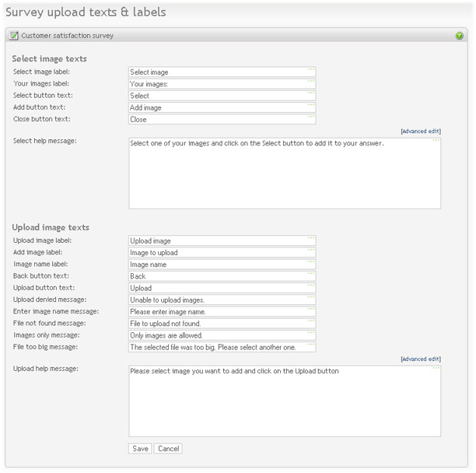
Task: Click three-dots icon in Select image field
Action: [311, 69]
